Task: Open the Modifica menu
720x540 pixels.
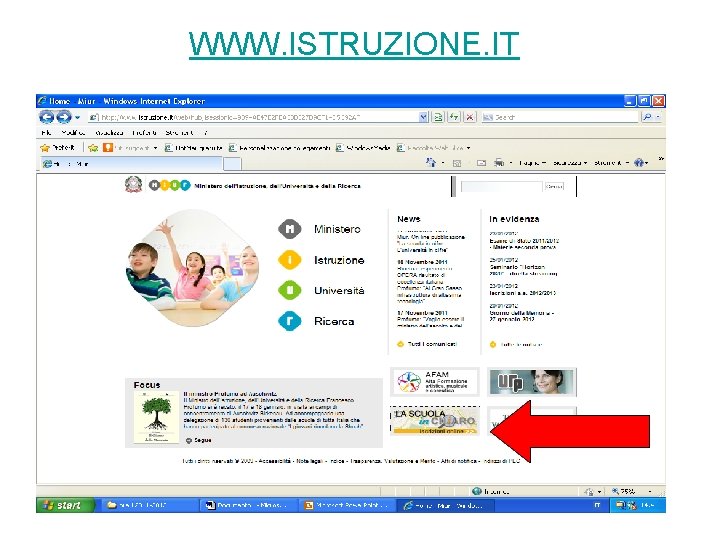Action: point(73,133)
